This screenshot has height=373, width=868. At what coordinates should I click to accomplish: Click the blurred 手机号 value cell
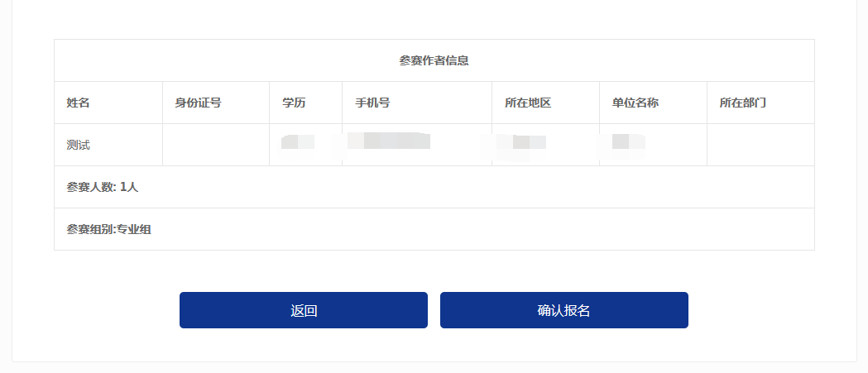click(389, 141)
